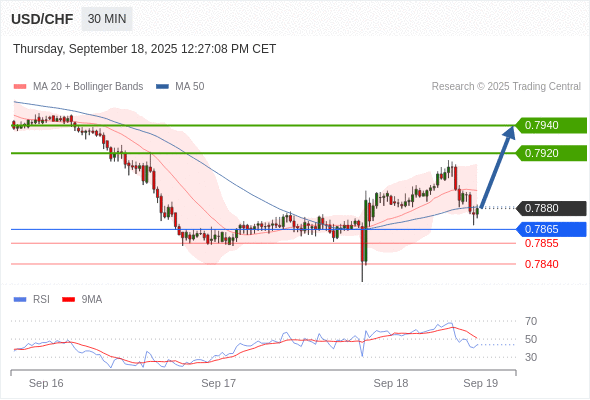Screen dimensions: 590x400
Task: Click the blue RSI legend swatch
Action: (x=20, y=300)
